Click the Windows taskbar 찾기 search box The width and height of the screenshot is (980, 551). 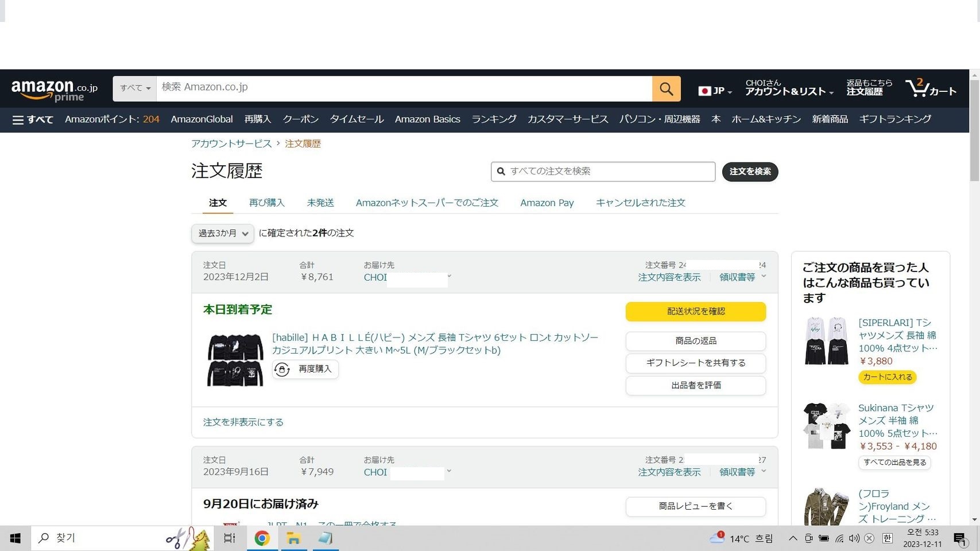click(122, 538)
